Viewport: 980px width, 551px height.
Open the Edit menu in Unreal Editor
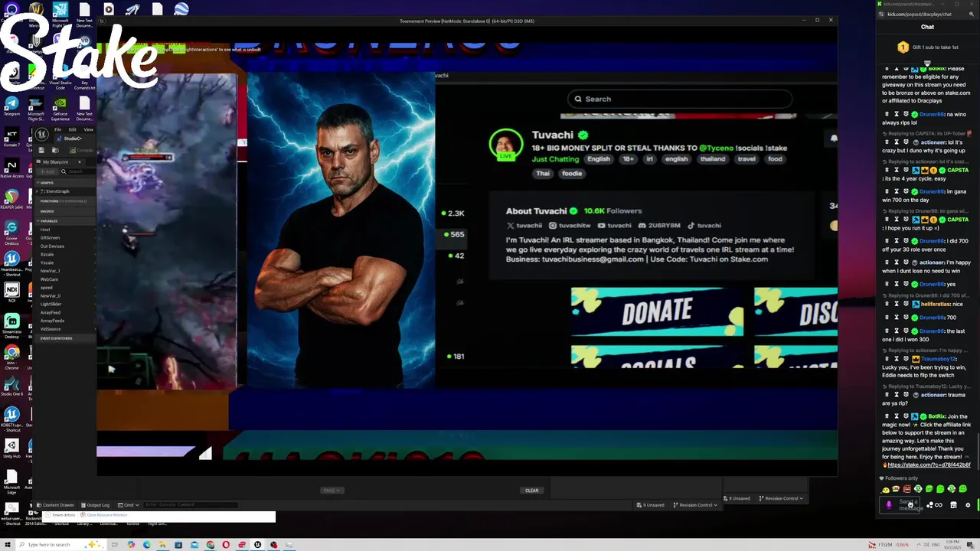(x=73, y=129)
